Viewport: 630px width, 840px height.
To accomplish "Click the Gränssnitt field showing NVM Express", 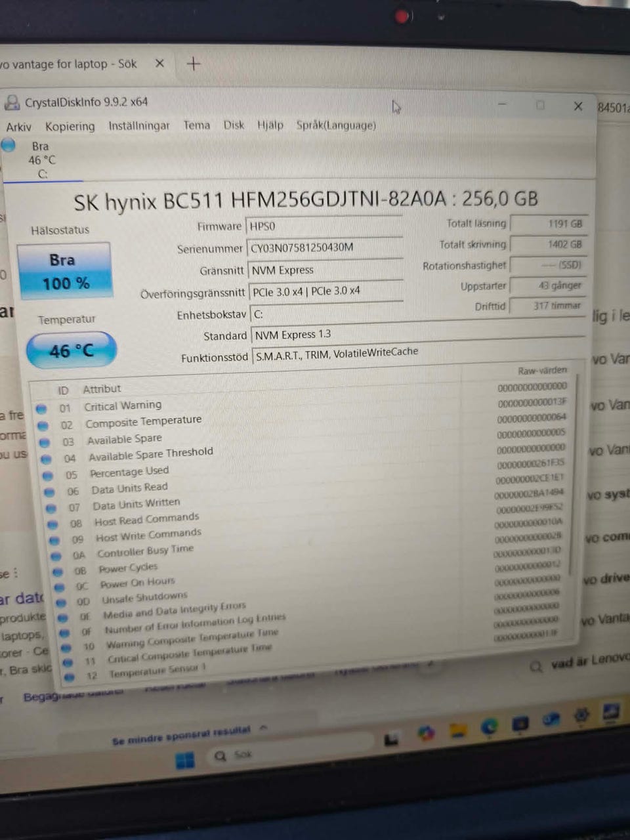I will click(x=325, y=270).
